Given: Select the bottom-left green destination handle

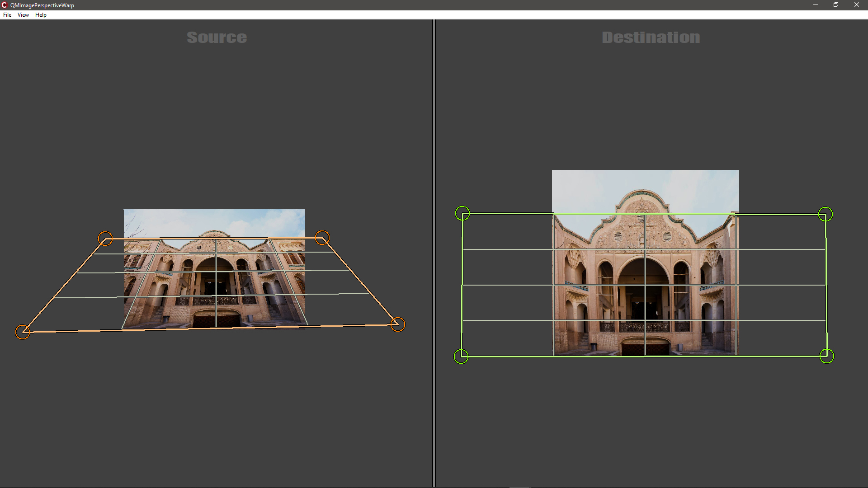Looking at the screenshot, I should tap(462, 356).
